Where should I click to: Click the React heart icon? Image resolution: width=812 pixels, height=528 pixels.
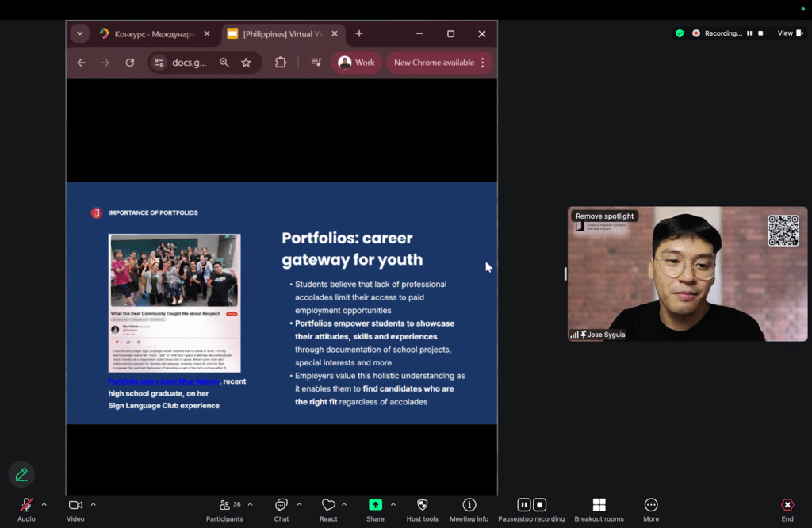tap(328, 506)
